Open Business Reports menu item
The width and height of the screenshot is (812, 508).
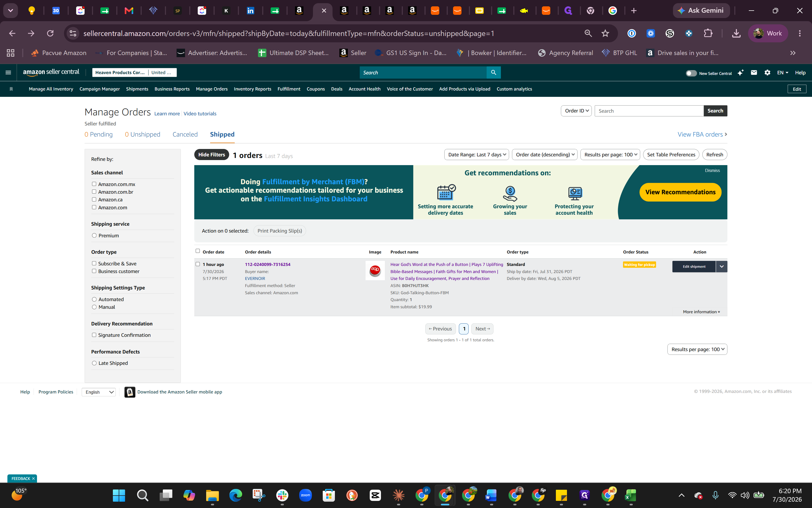[x=172, y=89]
